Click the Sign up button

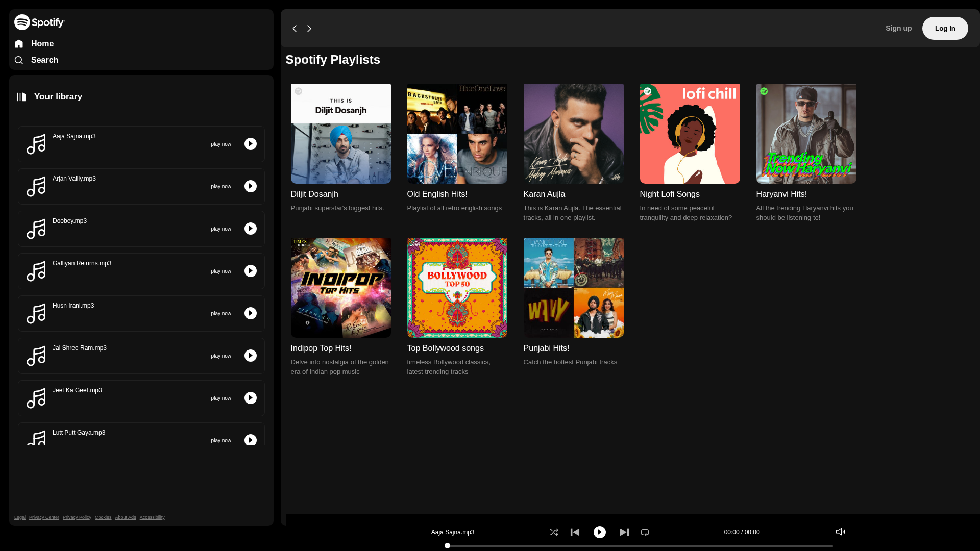[898, 28]
